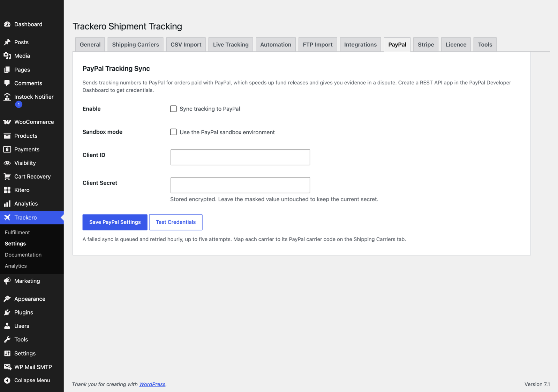Open the General tab
Image resolution: width=558 pixels, height=392 pixels.
tap(90, 45)
